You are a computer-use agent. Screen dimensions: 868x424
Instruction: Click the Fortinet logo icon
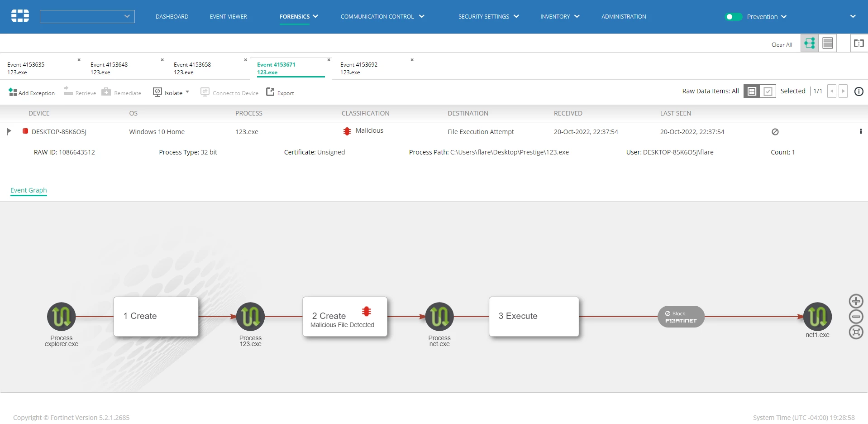tap(20, 16)
